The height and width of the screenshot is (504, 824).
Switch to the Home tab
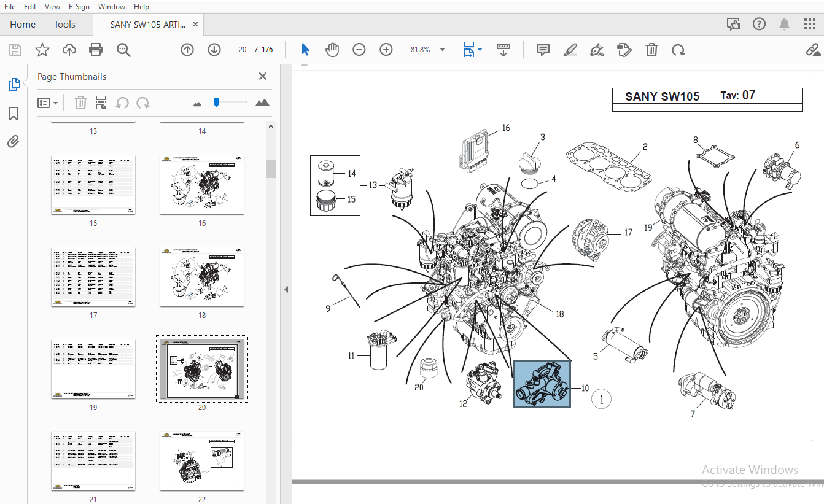[x=23, y=25]
